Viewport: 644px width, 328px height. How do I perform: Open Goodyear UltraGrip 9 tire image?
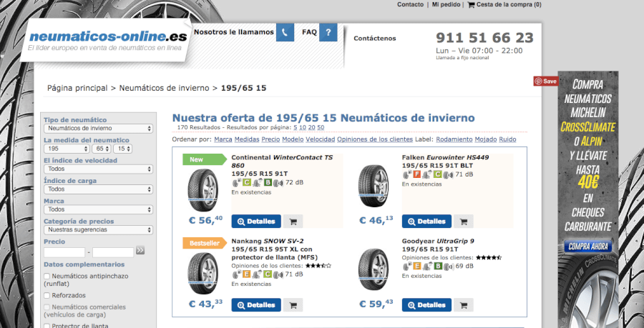pos(373,269)
